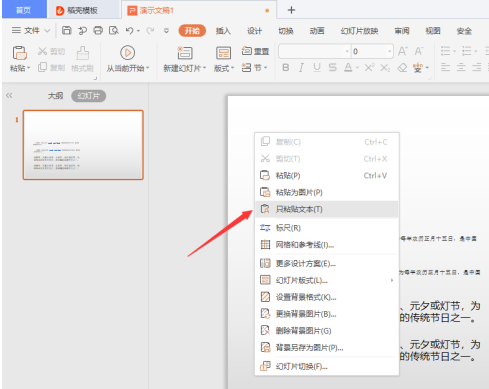This screenshot has height=389, width=489.
Task: Click the 重置 reset button
Action: click(255, 51)
